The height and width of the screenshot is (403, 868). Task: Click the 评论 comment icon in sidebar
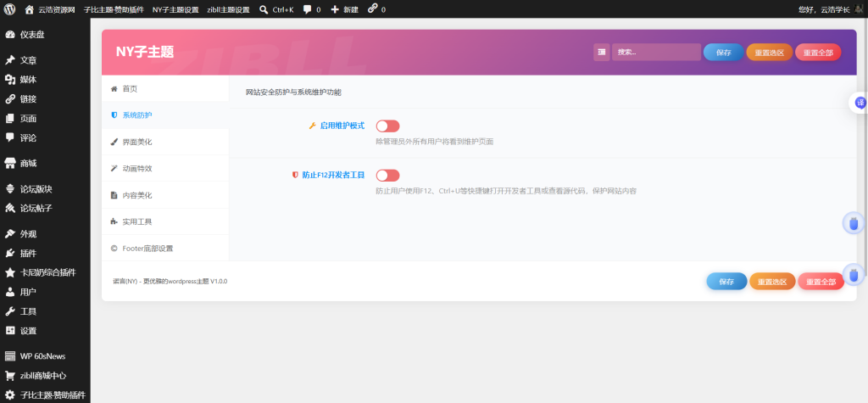[x=10, y=137]
